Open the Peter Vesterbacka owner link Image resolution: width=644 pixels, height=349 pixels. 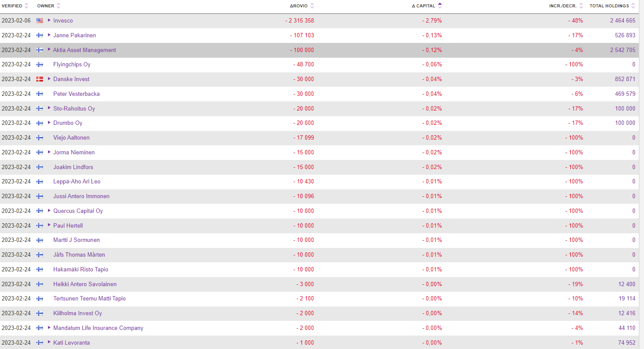(x=76, y=94)
